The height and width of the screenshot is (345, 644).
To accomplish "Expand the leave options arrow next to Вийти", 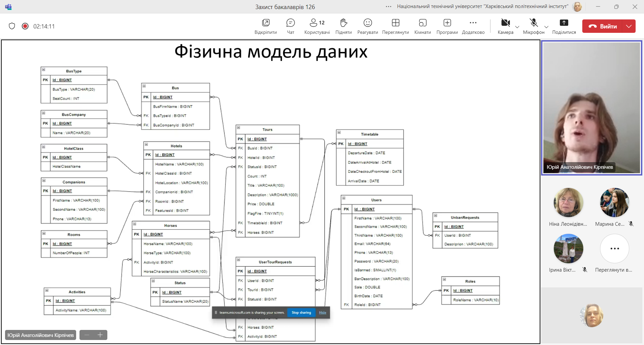I will pos(629,26).
